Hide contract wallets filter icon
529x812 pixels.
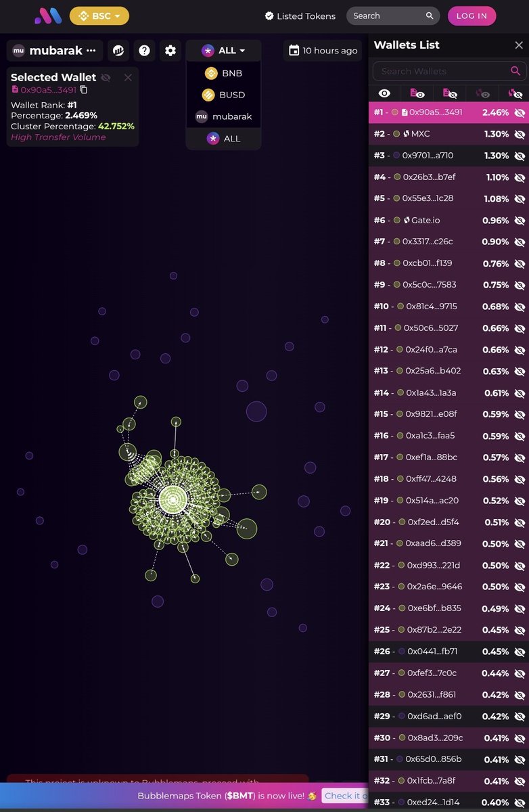coord(450,93)
